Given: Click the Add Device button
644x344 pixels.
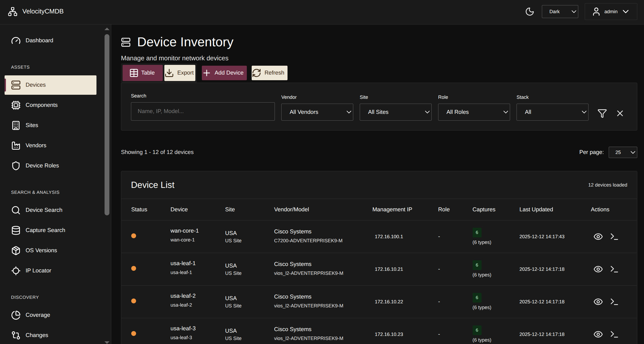Looking at the screenshot, I should tap(224, 73).
